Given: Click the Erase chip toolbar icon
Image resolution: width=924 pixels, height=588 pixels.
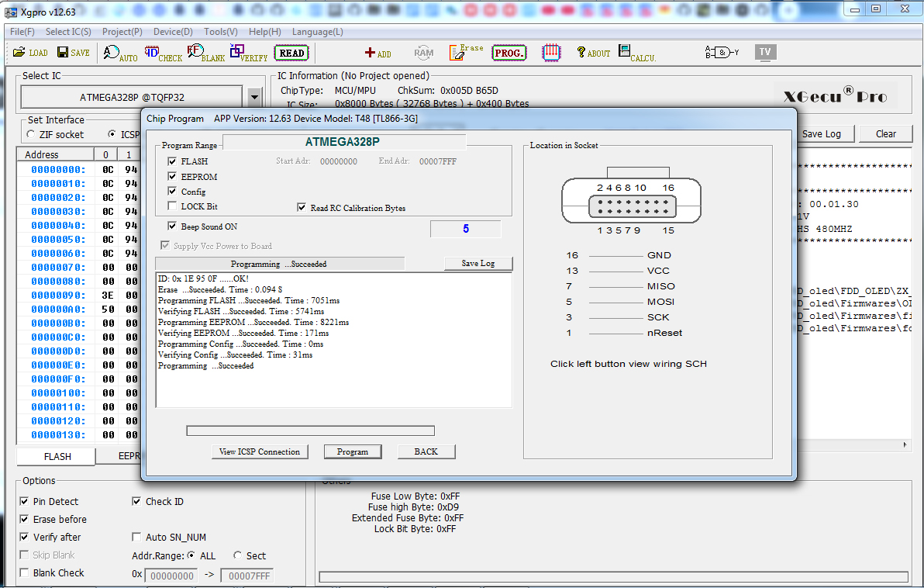Looking at the screenshot, I should [x=466, y=53].
